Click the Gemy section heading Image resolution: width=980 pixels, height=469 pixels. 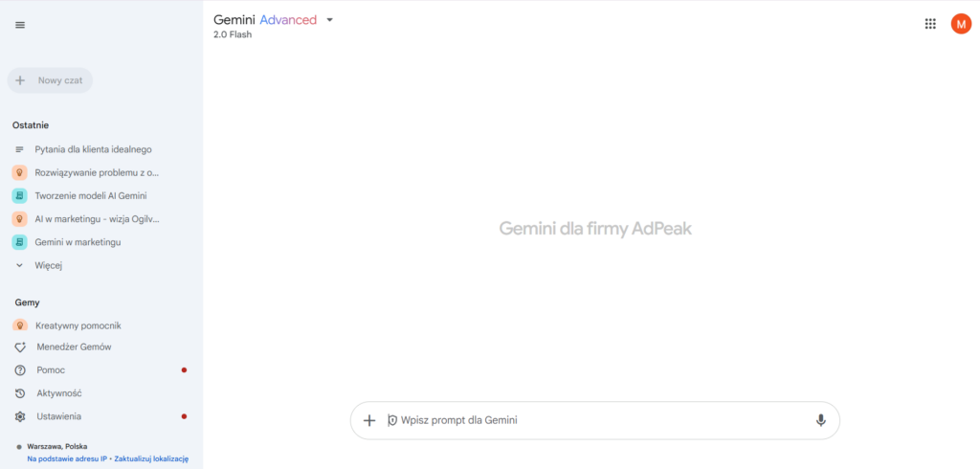[x=28, y=302]
